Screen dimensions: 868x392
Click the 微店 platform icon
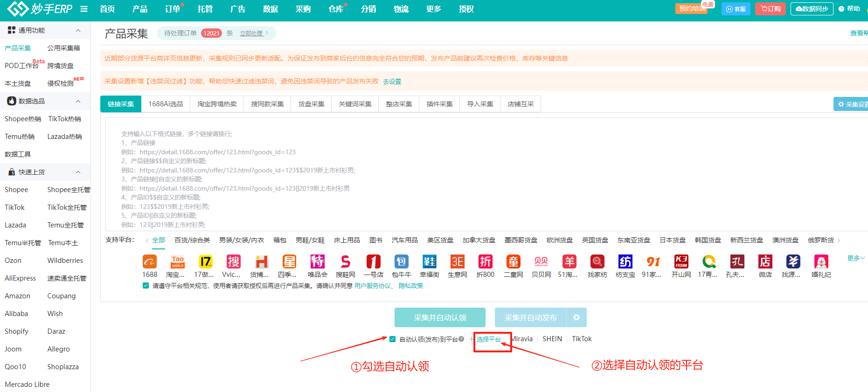pos(765,261)
